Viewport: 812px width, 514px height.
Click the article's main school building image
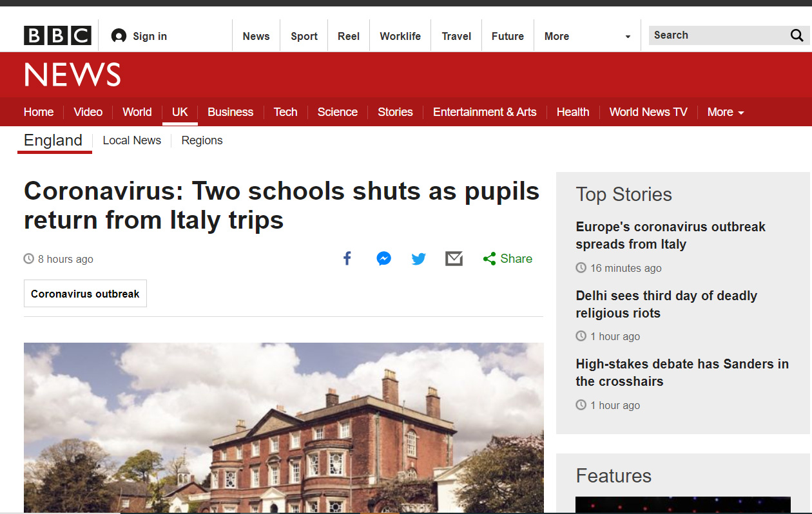click(x=284, y=428)
